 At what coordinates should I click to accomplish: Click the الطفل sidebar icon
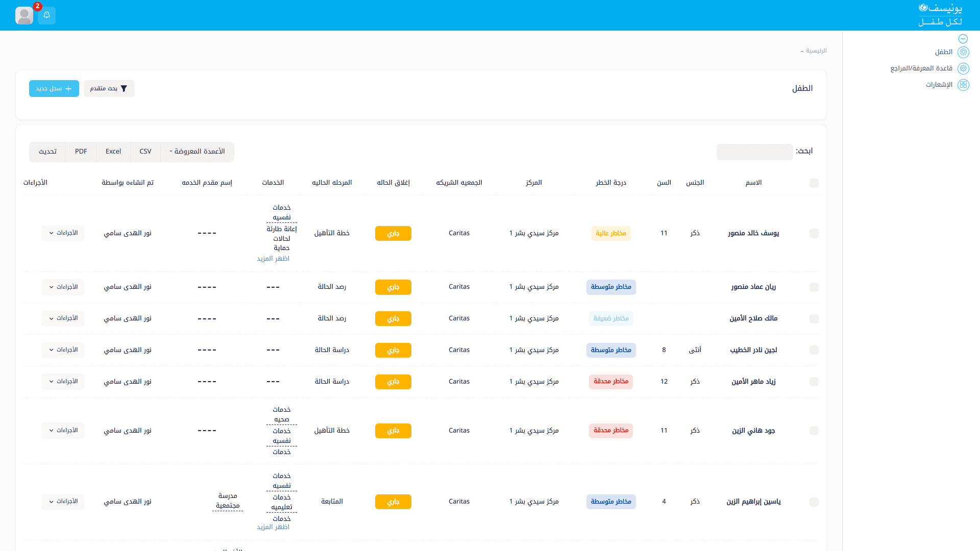tap(963, 52)
